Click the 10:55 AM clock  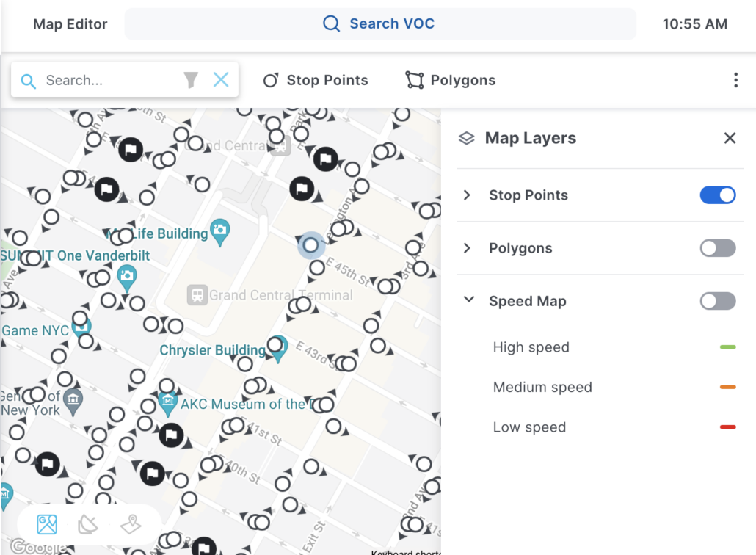(695, 24)
